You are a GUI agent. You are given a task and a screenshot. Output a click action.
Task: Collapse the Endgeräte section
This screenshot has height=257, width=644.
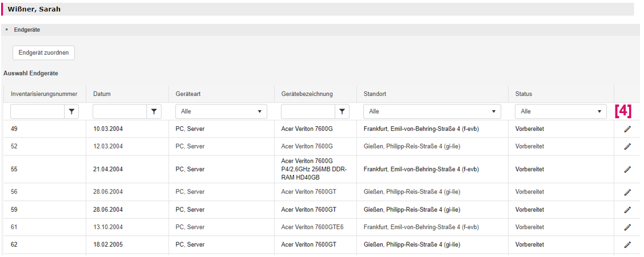point(7,30)
